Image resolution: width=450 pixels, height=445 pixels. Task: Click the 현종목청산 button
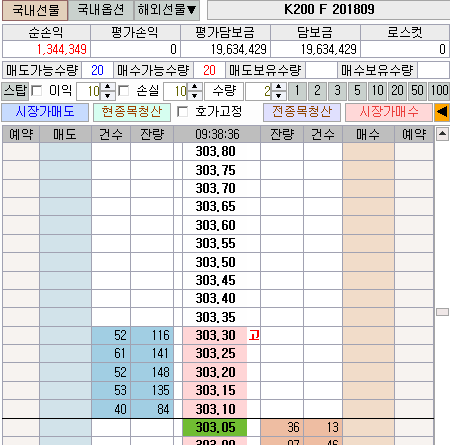tap(132, 112)
